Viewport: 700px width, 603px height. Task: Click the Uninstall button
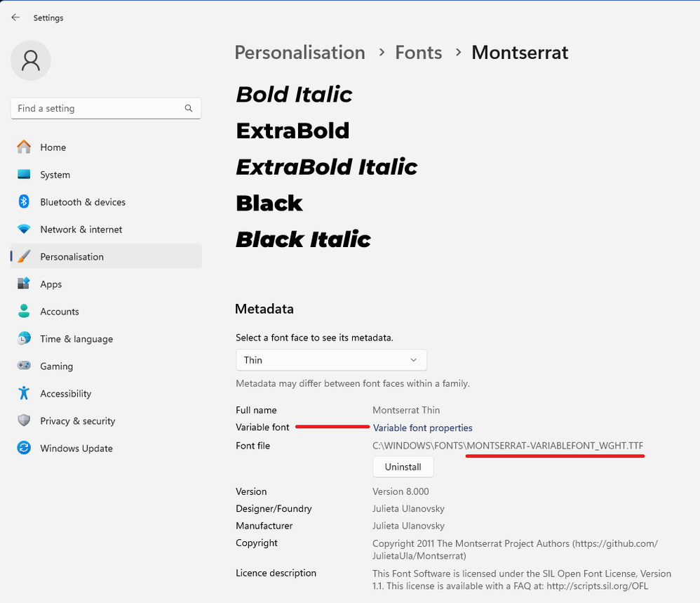click(x=403, y=467)
